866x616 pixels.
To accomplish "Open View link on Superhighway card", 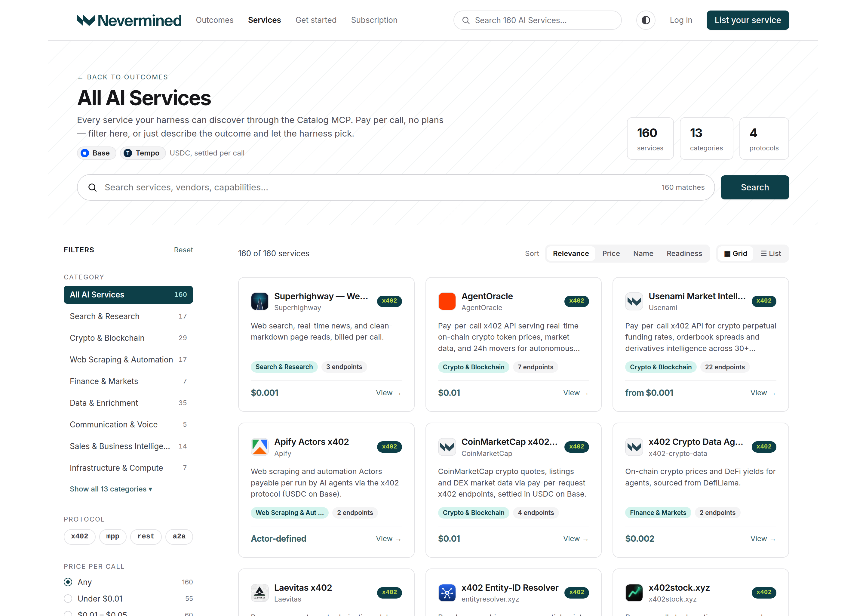I will [x=388, y=393].
